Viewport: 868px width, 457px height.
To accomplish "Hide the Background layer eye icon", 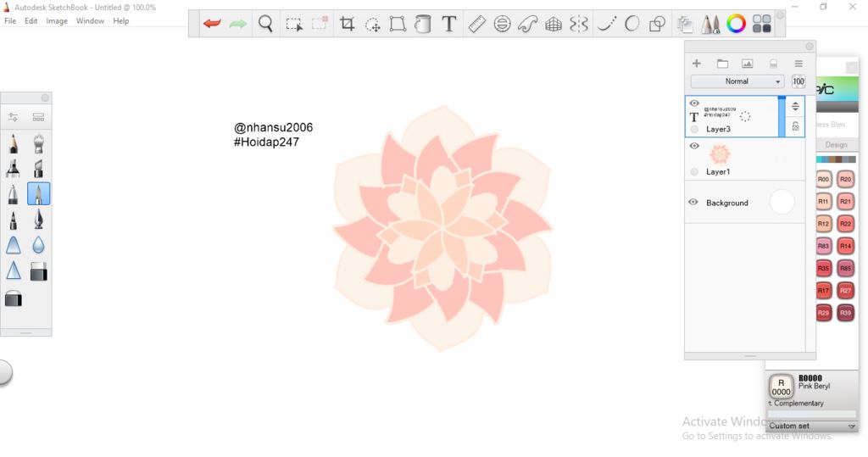I will tap(693, 202).
